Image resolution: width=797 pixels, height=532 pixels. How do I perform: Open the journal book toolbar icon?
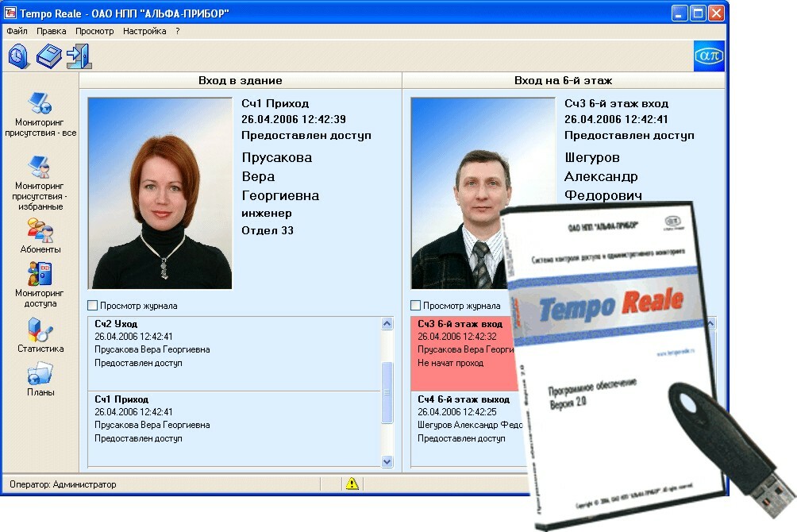(x=48, y=56)
